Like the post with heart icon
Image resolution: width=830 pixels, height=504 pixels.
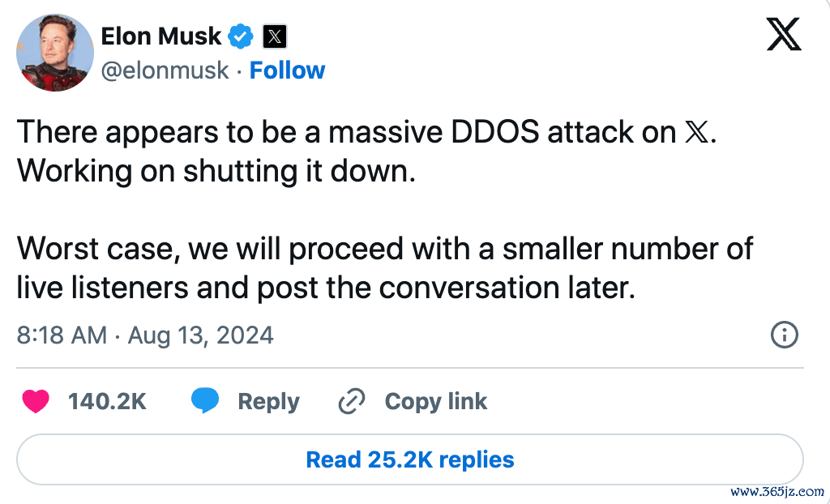click(36, 401)
